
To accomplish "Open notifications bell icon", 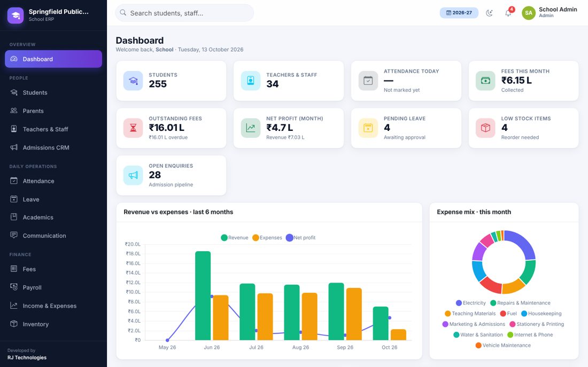I will [508, 13].
